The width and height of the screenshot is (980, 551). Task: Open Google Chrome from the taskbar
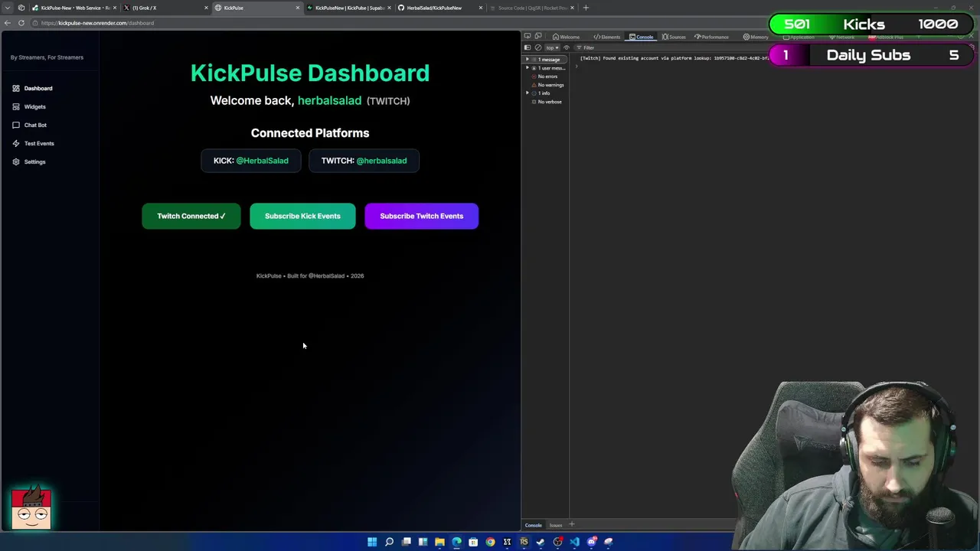(x=490, y=542)
